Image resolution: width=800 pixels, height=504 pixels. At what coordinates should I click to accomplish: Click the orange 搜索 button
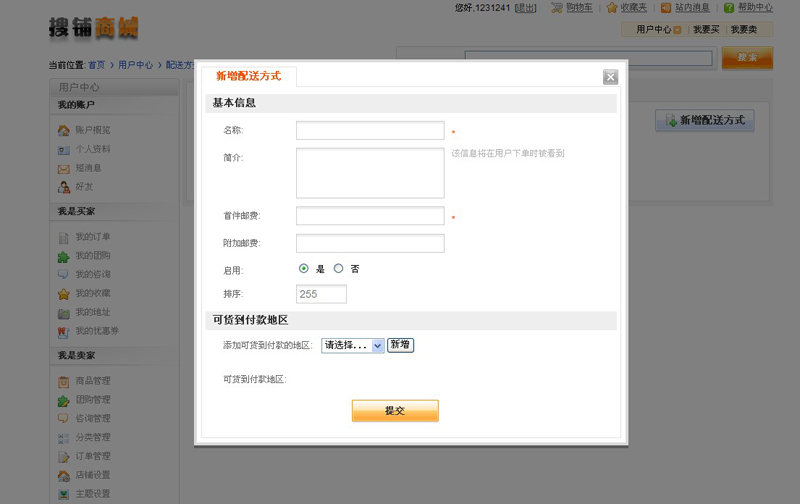747,57
